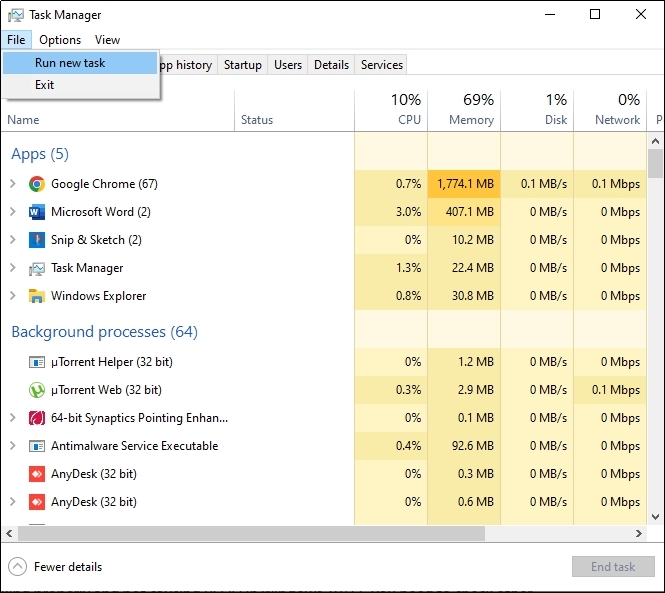Expand the Google Chrome (67) process group
Image resolution: width=665 pixels, height=593 pixels.
pyautogui.click(x=13, y=184)
